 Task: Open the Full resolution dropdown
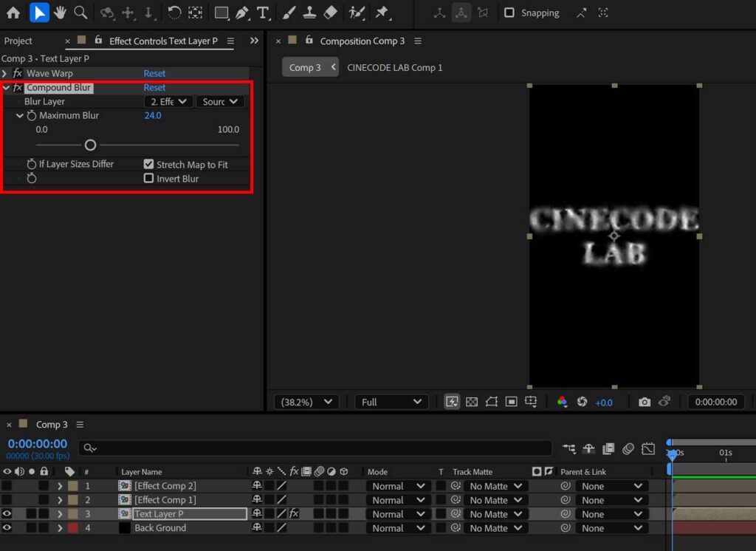pos(391,402)
